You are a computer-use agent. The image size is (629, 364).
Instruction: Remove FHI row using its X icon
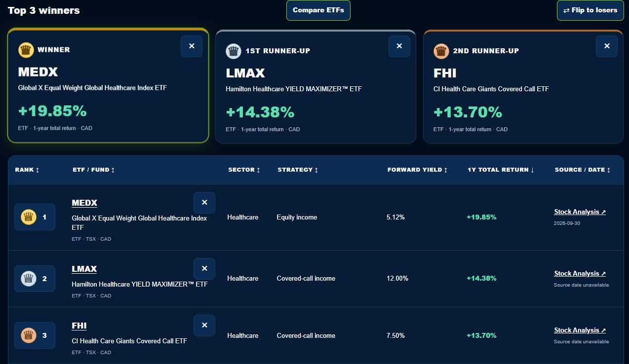point(204,325)
